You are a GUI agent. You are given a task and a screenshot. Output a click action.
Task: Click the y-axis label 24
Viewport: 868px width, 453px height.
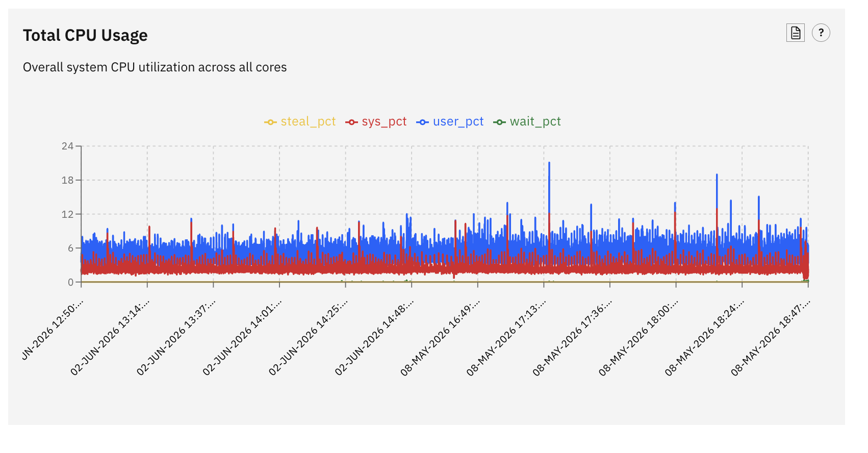point(67,146)
